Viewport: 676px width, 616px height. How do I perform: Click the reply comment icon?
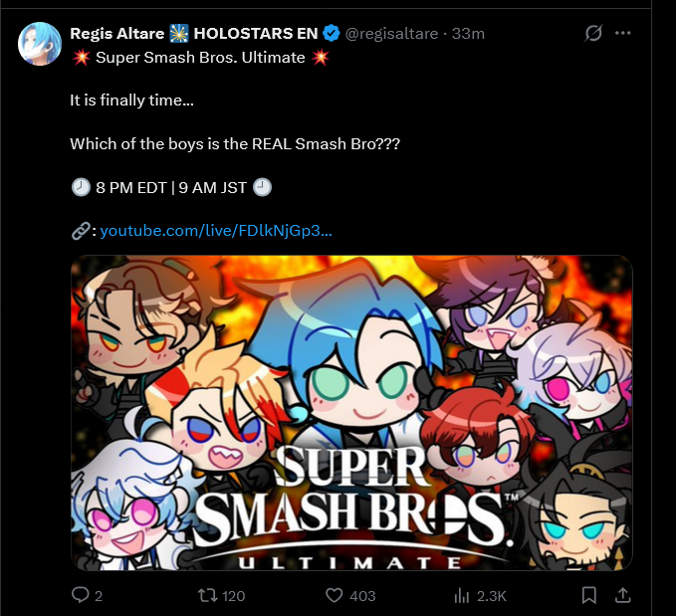pyautogui.click(x=81, y=595)
